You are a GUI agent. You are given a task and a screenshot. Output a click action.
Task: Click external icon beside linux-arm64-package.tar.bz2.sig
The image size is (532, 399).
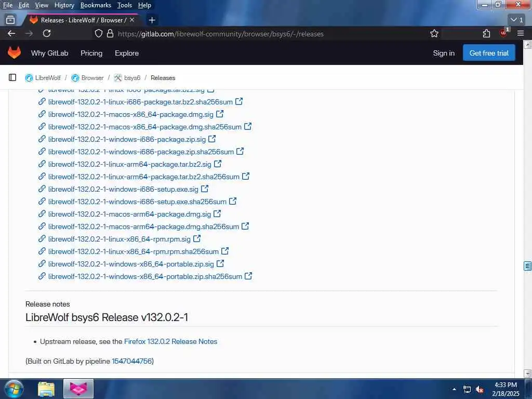point(218,164)
